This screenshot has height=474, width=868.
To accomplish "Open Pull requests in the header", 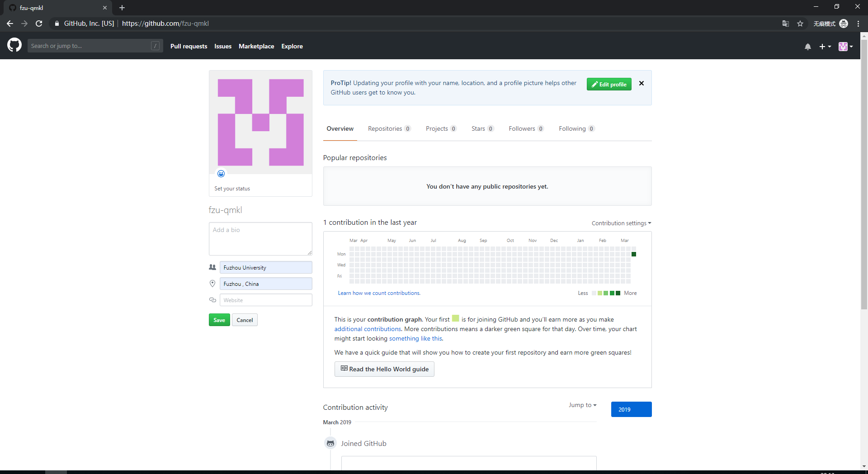I will [189, 46].
